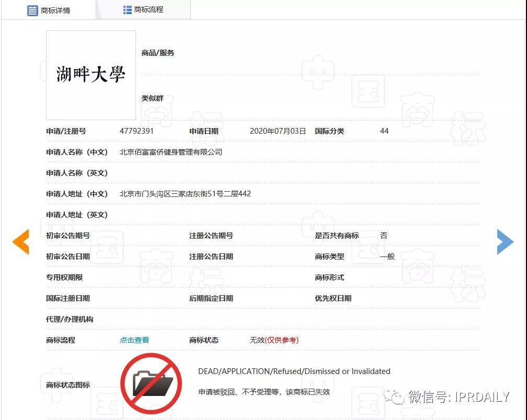Click the 国际分类 label

point(329,131)
